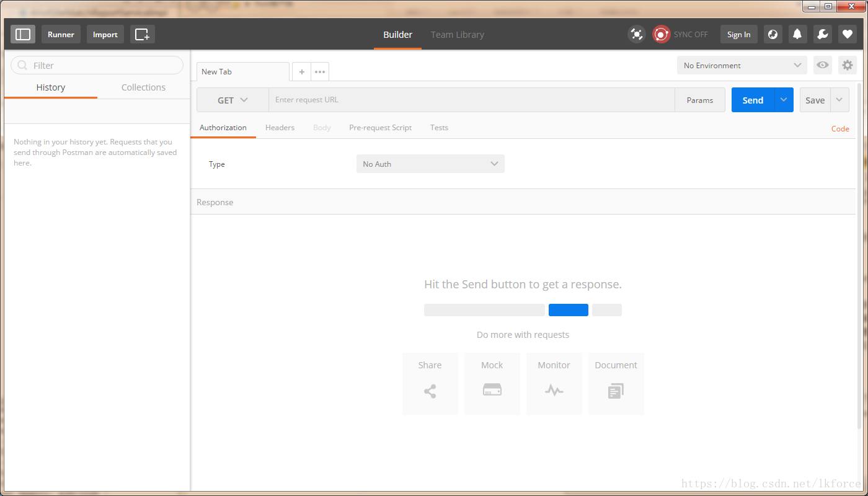The width and height of the screenshot is (868, 496).
Task: Click the disabled Body tab
Action: point(322,127)
